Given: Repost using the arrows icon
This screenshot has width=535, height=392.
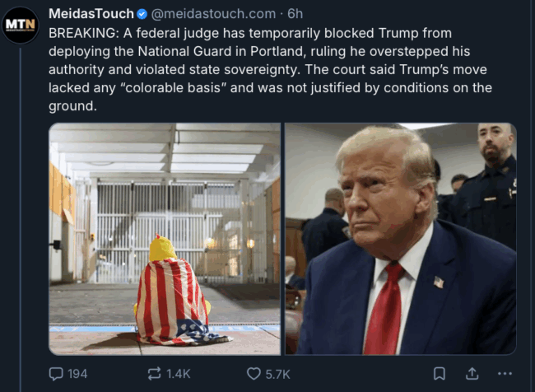Looking at the screenshot, I should (x=154, y=374).
